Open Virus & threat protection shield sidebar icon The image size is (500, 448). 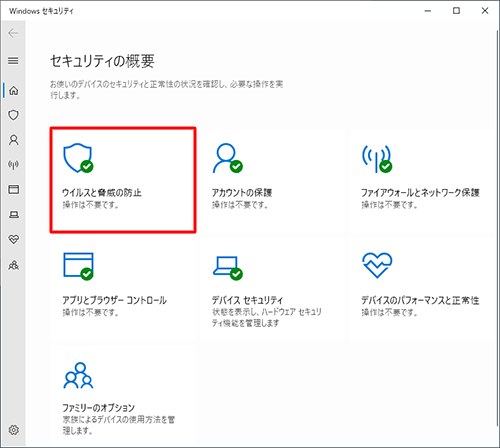(x=13, y=115)
